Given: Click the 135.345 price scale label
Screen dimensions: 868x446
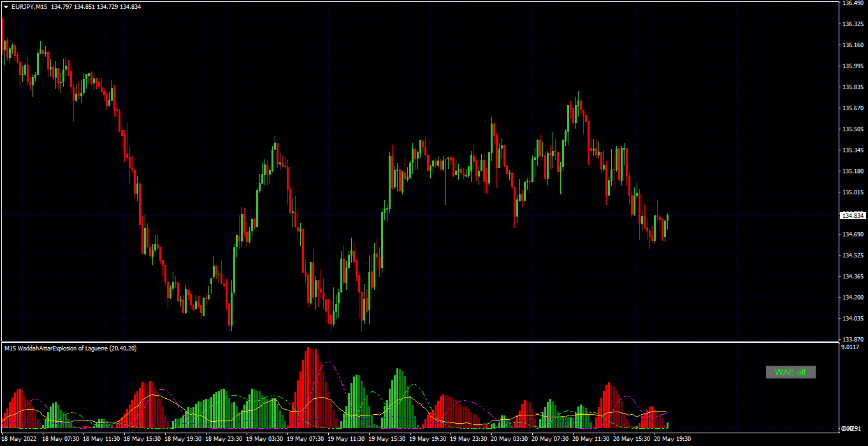Looking at the screenshot, I should tap(853, 150).
